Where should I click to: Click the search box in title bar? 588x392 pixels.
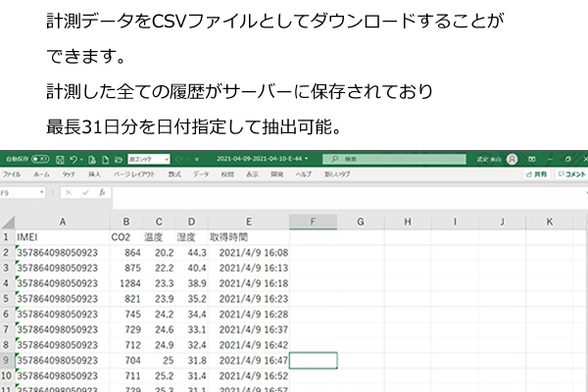click(394, 159)
